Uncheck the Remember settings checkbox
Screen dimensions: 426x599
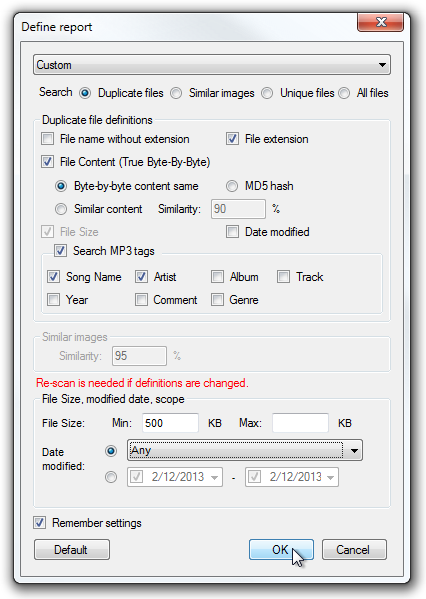[39, 523]
